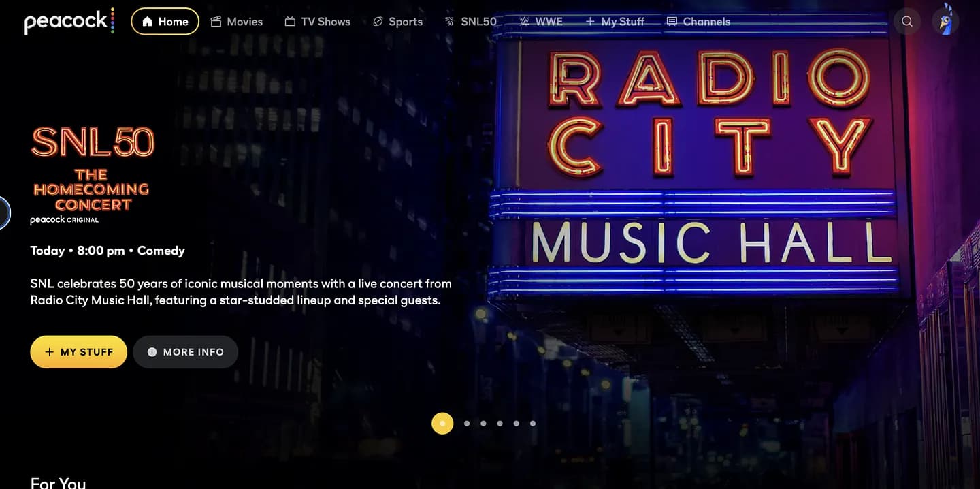Image resolution: width=980 pixels, height=489 pixels.
Task: Open the WWE section
Action: click(x=541, y=21)
